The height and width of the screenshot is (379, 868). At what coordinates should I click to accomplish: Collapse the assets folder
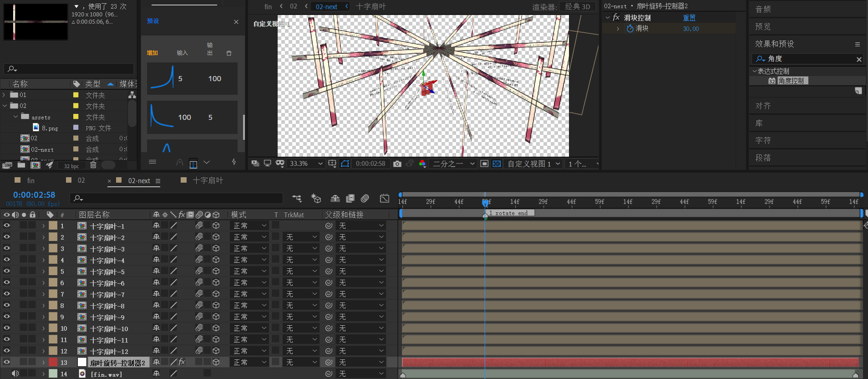tap(15, 117)
